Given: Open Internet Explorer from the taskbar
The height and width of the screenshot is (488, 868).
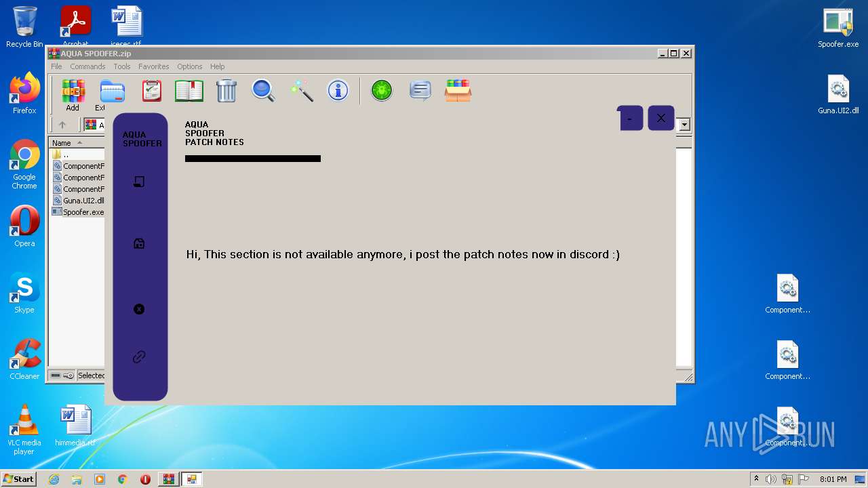Looking at the screenshot, I should tap(54, 479).
